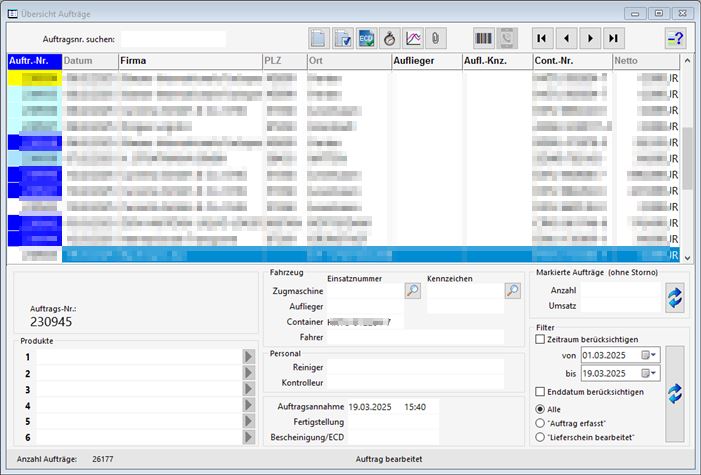Enable Zeitraum berücksichtigen checkbox
The image size is (701, 475).
(x=541, y=339)
